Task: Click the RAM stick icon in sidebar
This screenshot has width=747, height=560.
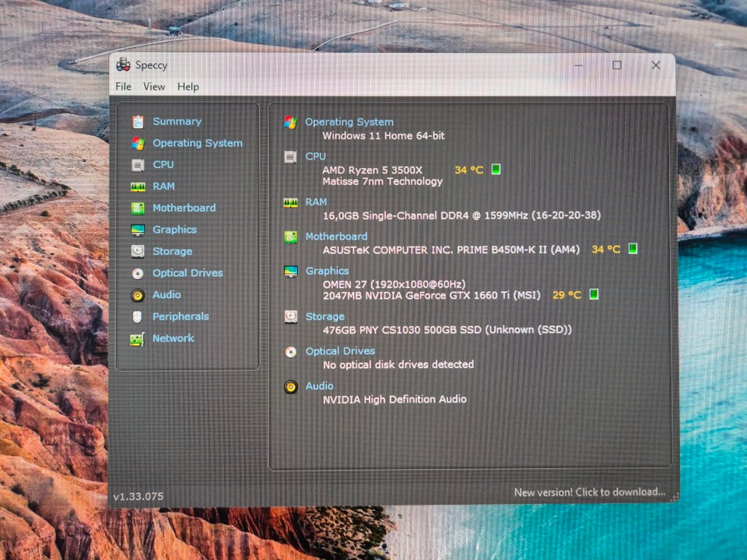Action: (x=138, y=187)
